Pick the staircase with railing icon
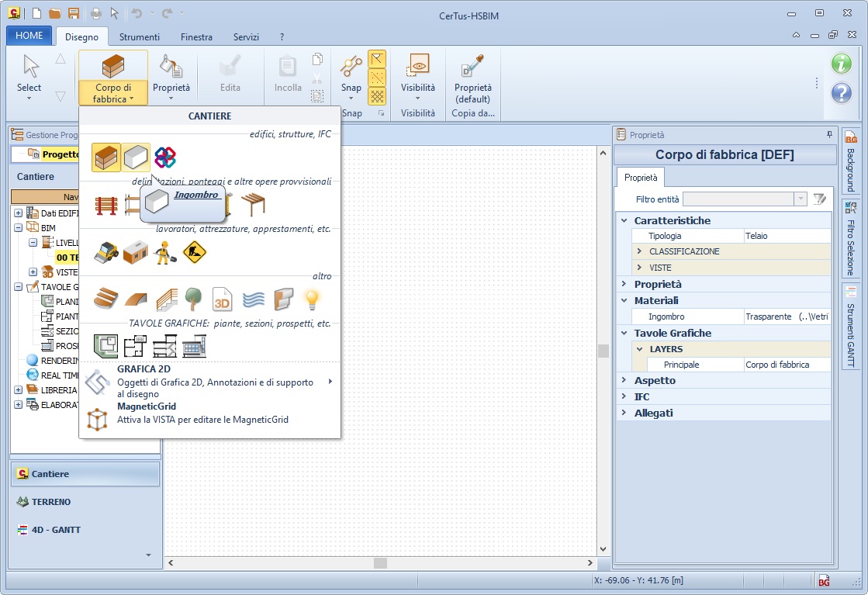Image resolution: width=868 pixels, height=595 pixels. [166, 299]
